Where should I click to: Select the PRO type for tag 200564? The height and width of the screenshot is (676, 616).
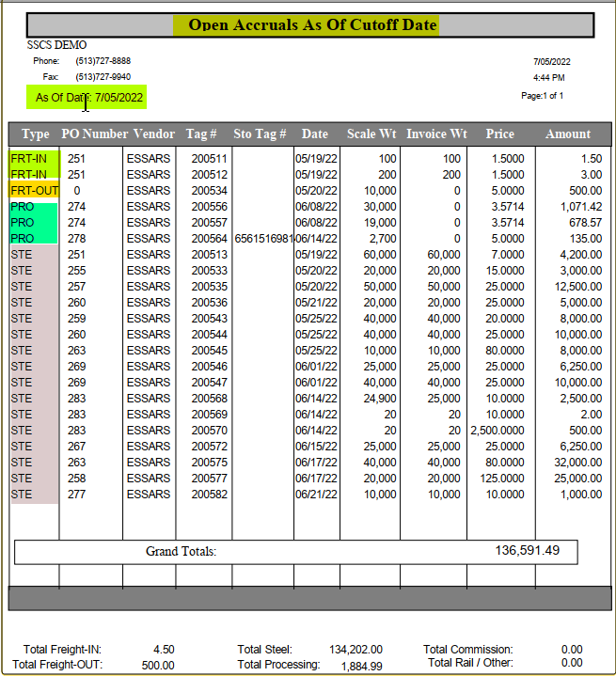coord(23,239)
